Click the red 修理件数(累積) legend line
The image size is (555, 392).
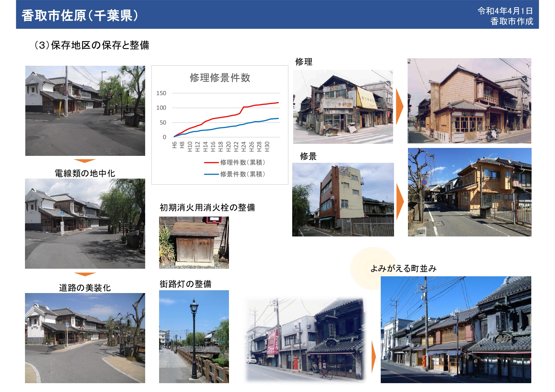pyautogui.click(x=211, y=162)
